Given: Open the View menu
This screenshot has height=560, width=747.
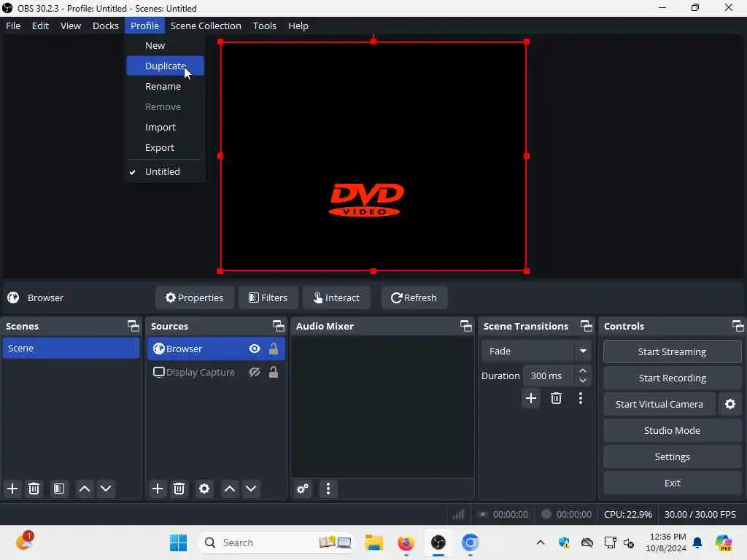Looking at the screenshot, I should point(71,26).
